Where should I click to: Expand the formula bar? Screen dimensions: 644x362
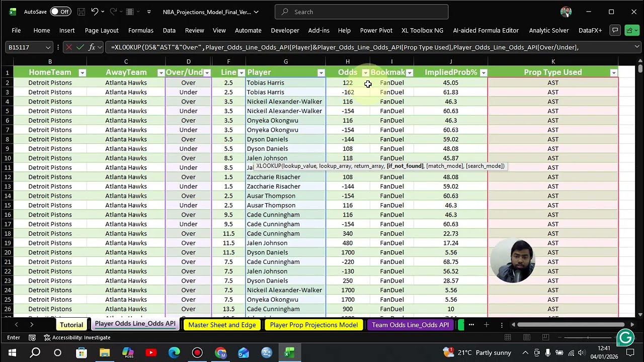636,47
